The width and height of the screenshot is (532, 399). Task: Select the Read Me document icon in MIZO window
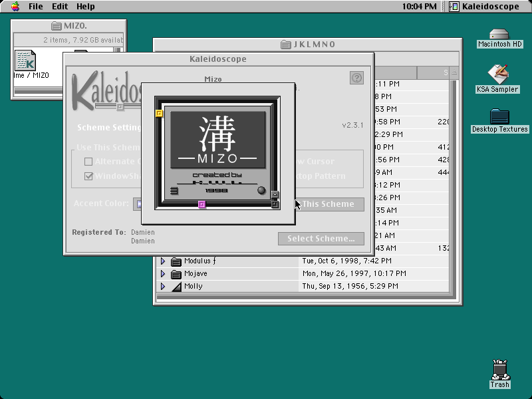point(25,61)
